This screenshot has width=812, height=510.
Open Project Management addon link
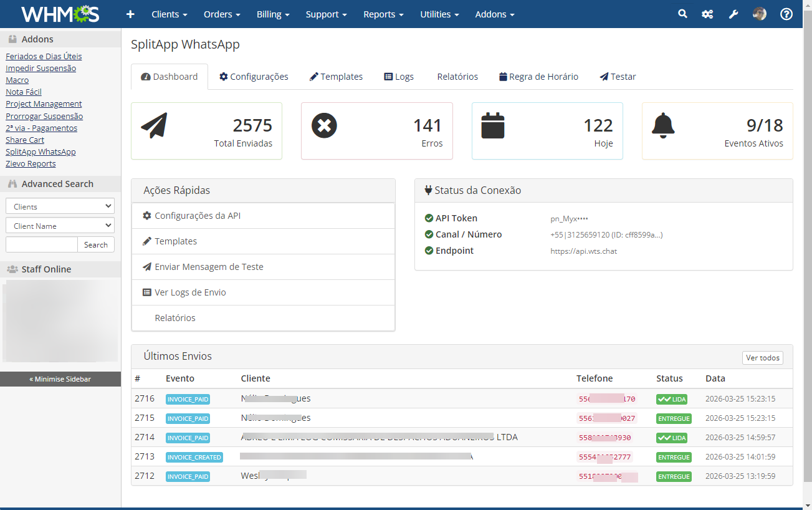click(44, 103)
